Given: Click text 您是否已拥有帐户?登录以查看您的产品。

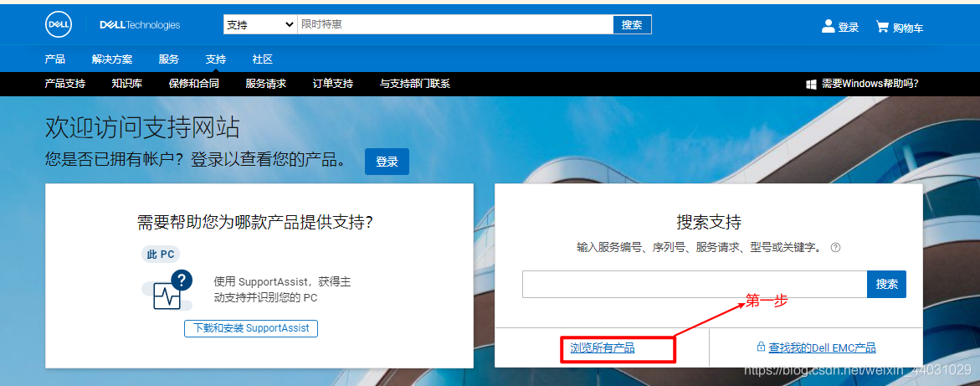Looking at the screenshot, I should tap(196, 160).
